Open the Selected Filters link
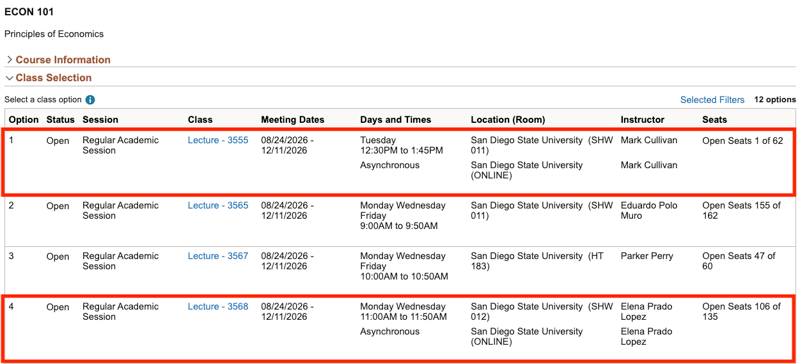Screen dimensions: 800x364 pyautogui.click(x=712, y=100)
